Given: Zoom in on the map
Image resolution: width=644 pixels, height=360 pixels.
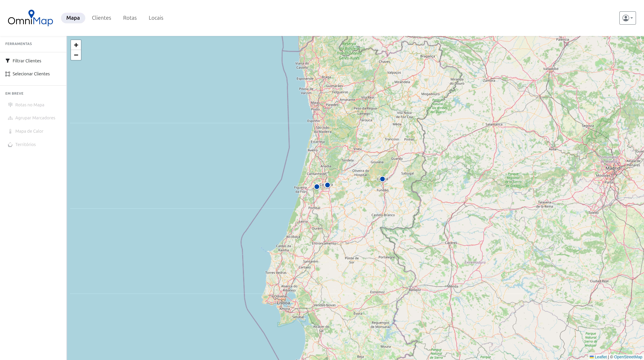Looking at the screenshot, I should pos(76,45).
